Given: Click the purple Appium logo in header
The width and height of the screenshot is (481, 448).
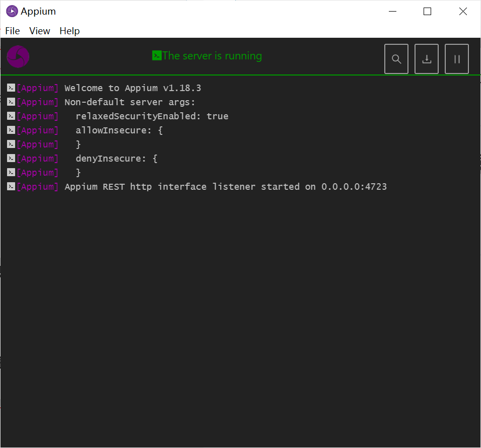Looking at the screenshot, I should point(18,56).
